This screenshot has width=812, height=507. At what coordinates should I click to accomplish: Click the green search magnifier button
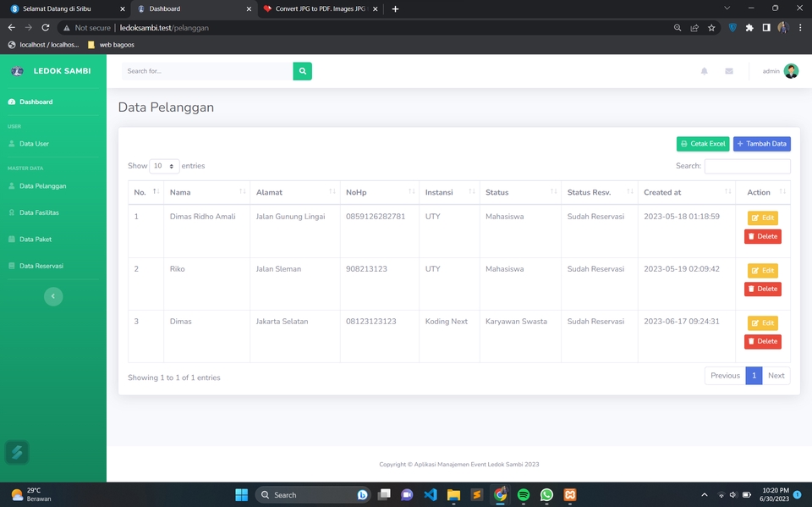click(x=303, y=71)
